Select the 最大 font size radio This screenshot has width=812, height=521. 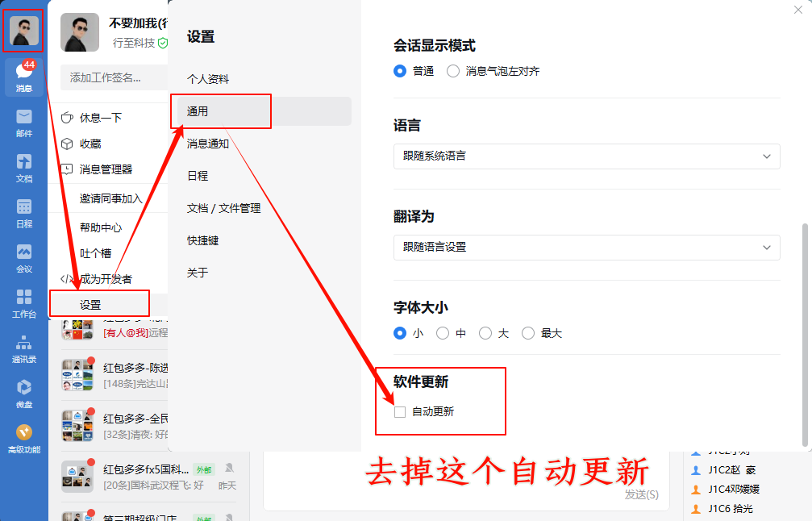(x=528, y=333)
